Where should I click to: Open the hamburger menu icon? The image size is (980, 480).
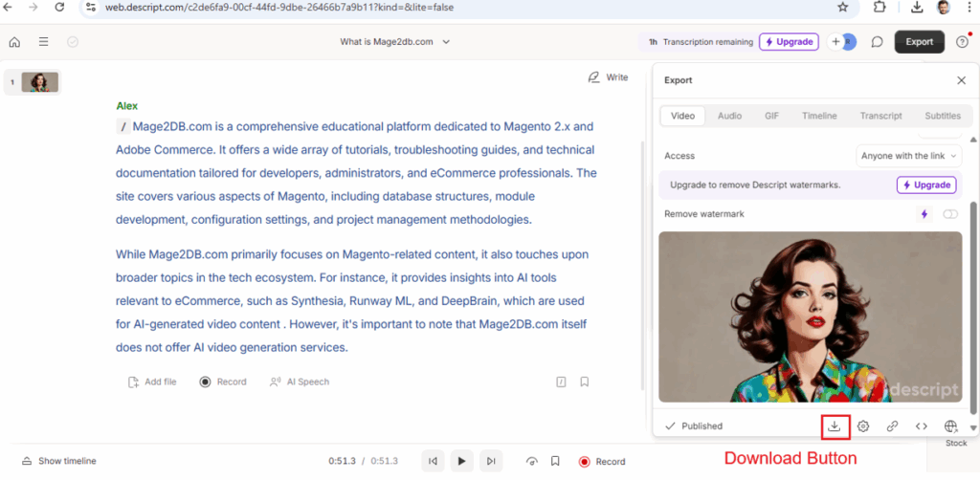pos(44,42)
